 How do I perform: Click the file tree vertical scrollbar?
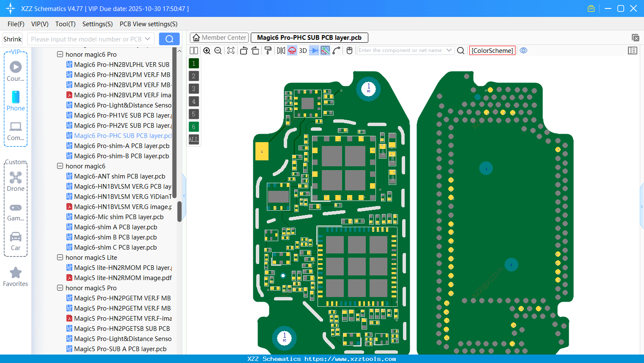[179, 211]
